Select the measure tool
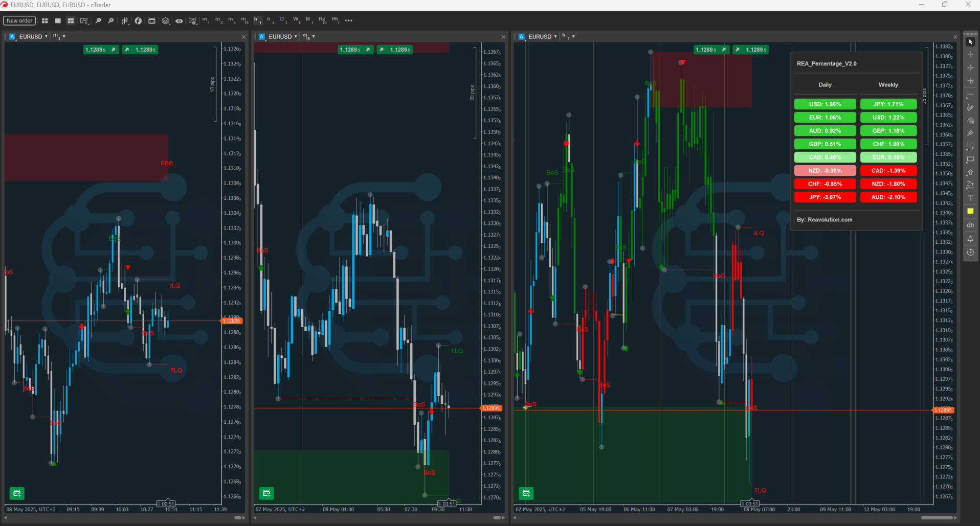This screenshot has height=526, width=980. tap(970, 81)
